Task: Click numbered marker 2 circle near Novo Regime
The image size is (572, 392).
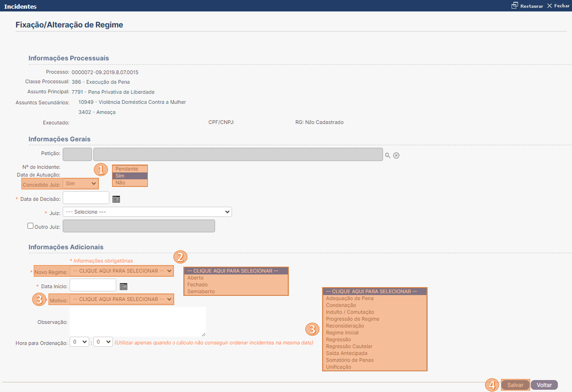Action: pyautogui.click(x=180, y=257)
